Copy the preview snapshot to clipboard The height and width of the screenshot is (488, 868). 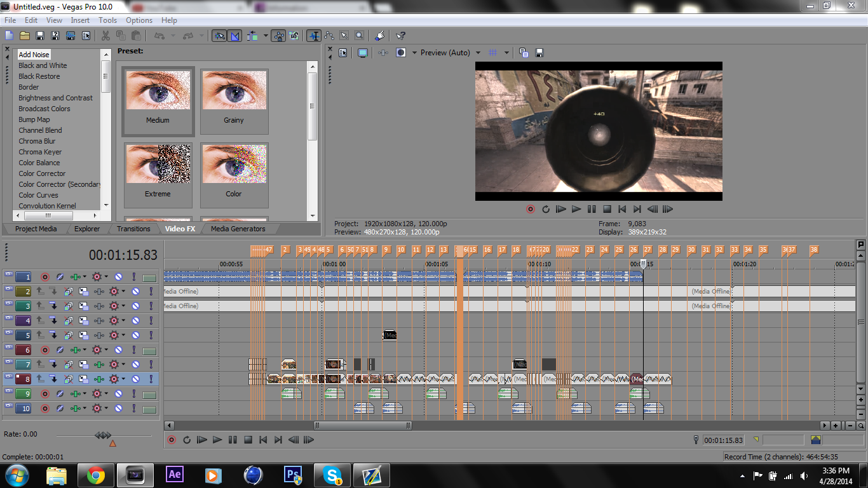pyautogui.click(x=524, y=53)
